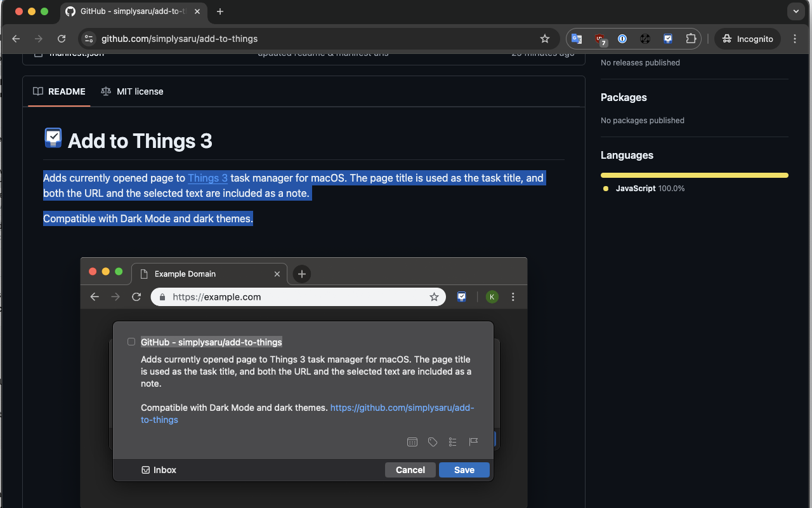Switch to the MIT license tab

132,91
